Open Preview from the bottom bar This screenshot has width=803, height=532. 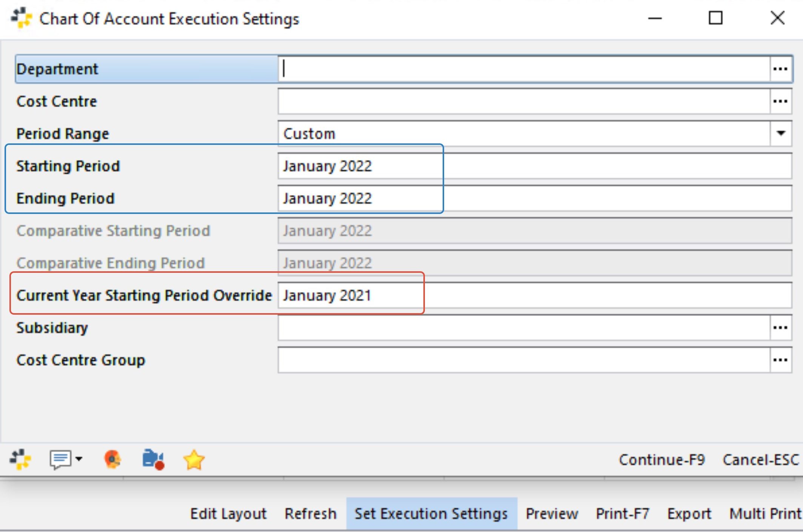coord(551,514)
